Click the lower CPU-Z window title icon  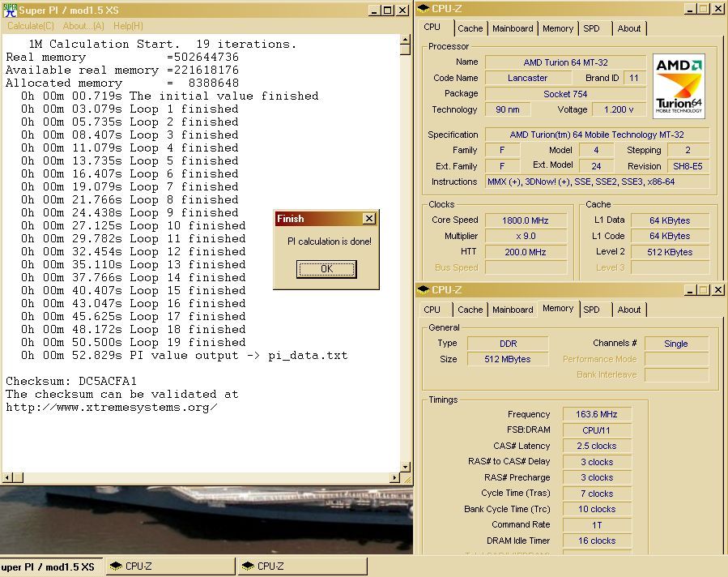click(424, 290)
